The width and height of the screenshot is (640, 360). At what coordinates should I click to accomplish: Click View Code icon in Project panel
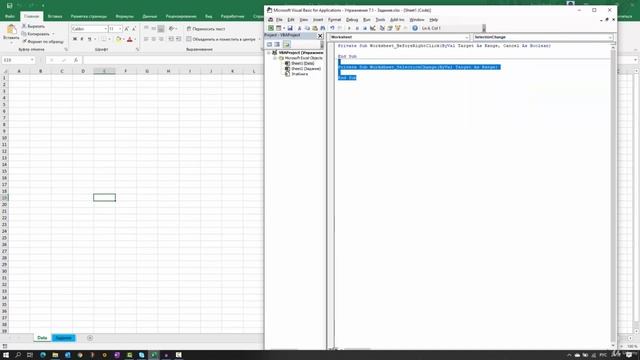[269, 44]
